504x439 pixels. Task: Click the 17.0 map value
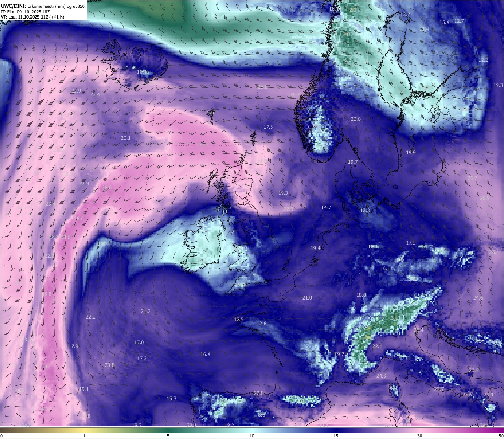point(139,342)
